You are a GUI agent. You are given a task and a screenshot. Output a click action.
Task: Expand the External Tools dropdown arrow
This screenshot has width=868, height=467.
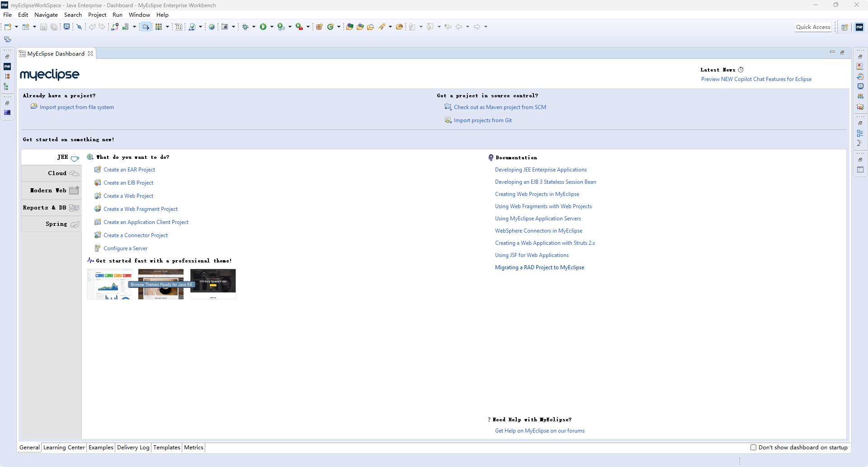pos(308,27)
